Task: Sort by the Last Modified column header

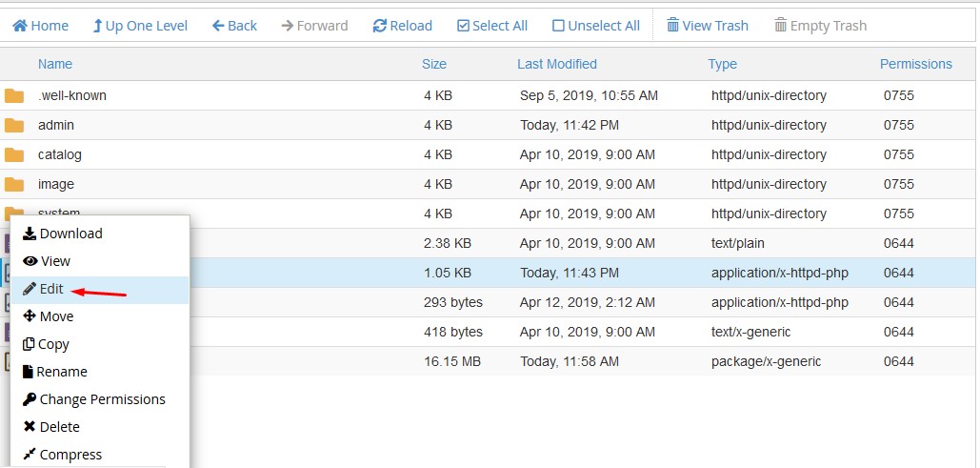Action: 557,64
